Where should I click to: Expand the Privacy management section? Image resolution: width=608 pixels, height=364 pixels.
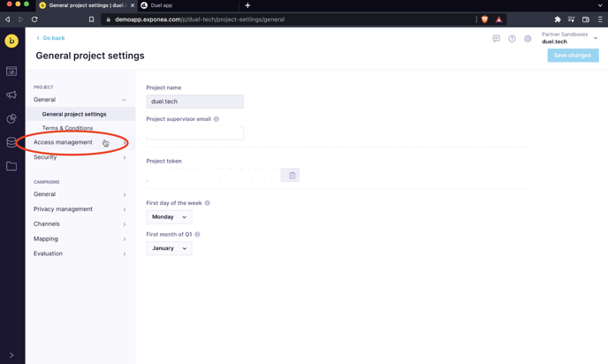pyautogui.click(x=80, y=209)
